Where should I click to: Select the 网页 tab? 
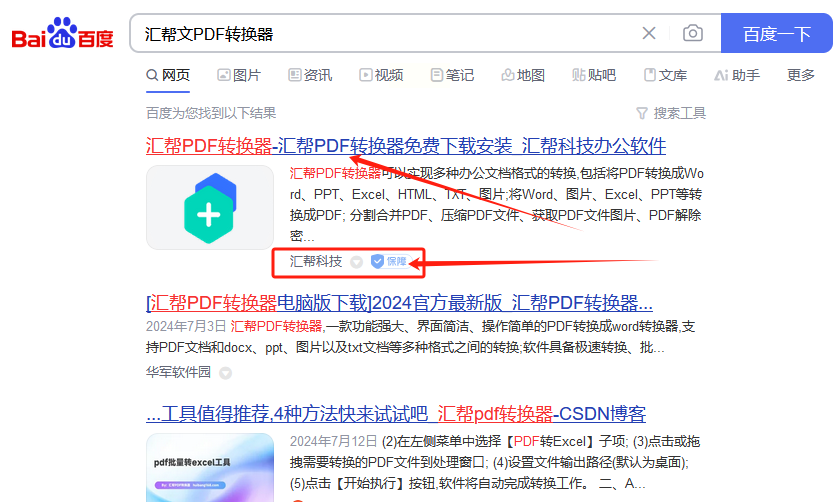pos(168,75)
